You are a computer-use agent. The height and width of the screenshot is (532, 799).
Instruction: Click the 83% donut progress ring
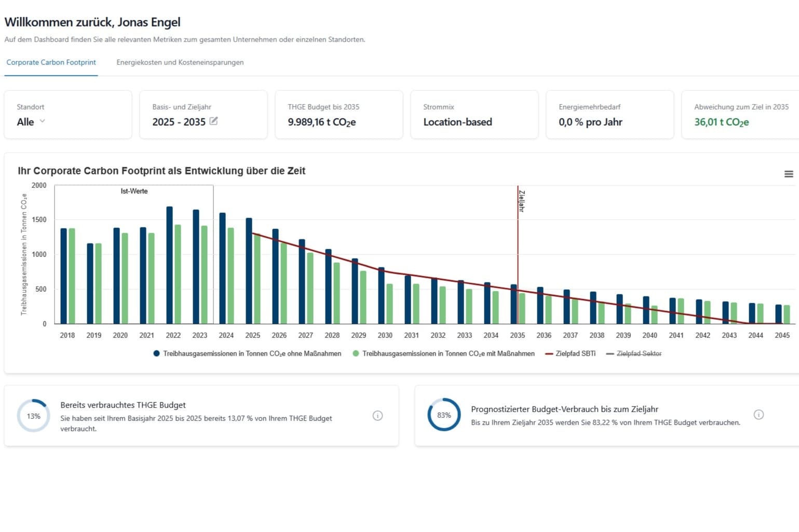444,415
